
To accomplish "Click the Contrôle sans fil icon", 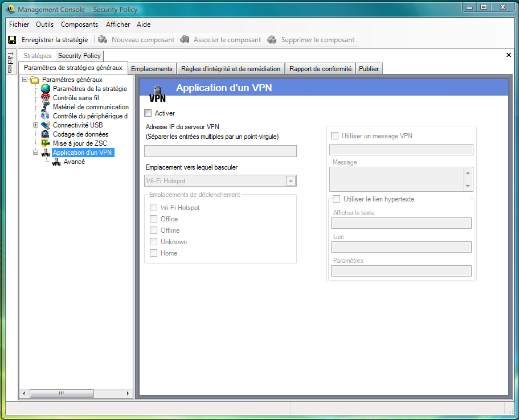I will pyautogui.click(x=46, y=98).
